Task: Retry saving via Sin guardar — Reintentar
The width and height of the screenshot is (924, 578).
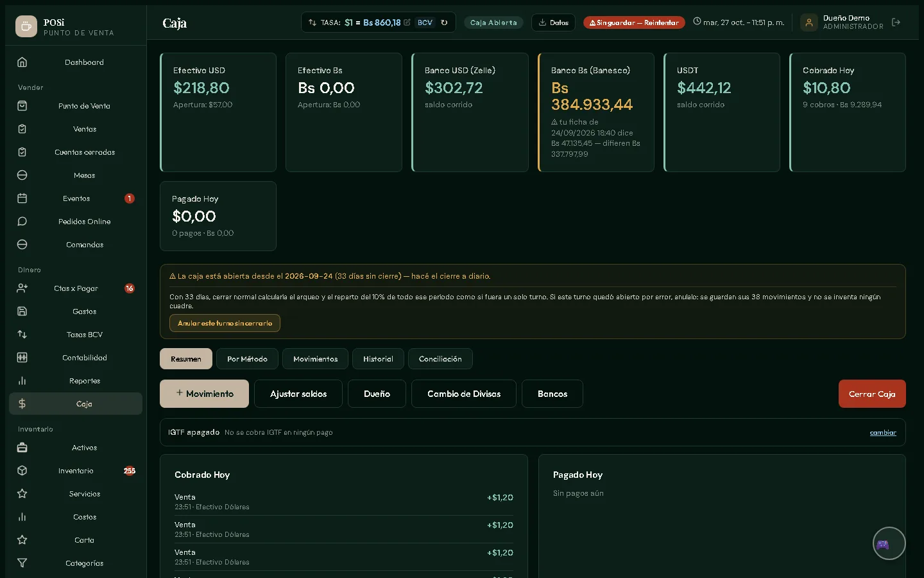Action: coord(634,22)
